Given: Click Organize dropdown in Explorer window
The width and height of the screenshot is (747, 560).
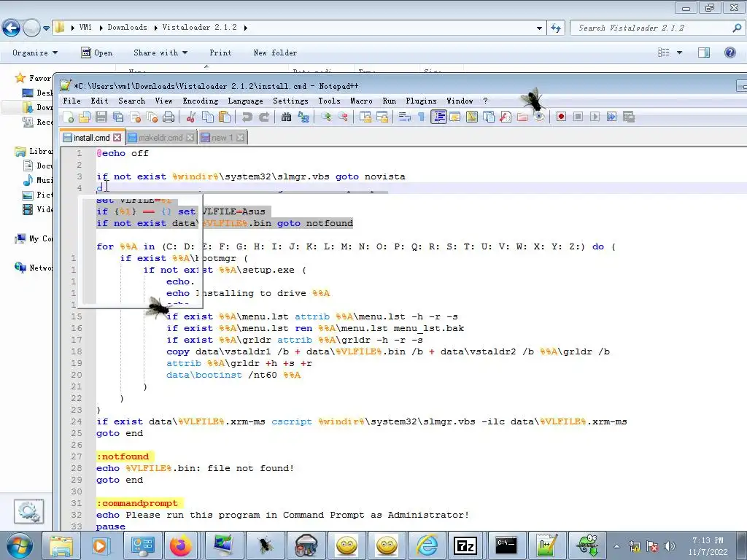Looking at the screenshot, I should (x=35, y=52).
